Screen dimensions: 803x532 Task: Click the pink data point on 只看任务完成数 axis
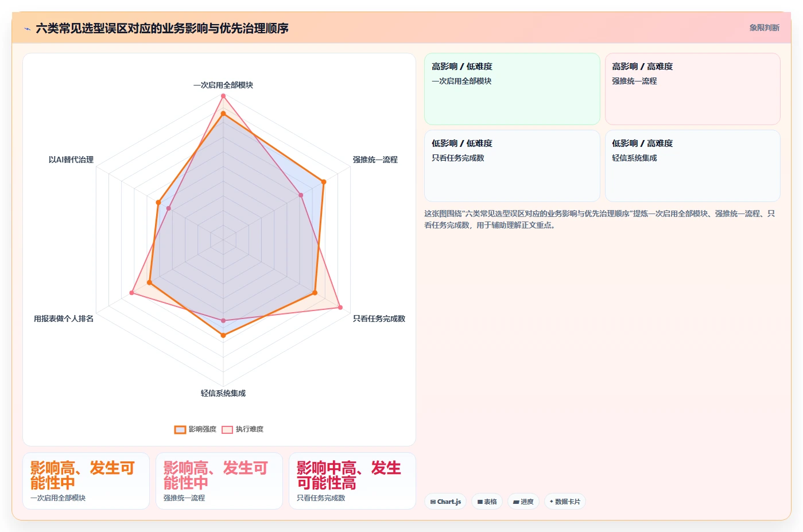pyautogui.click(x=340, y=308)
